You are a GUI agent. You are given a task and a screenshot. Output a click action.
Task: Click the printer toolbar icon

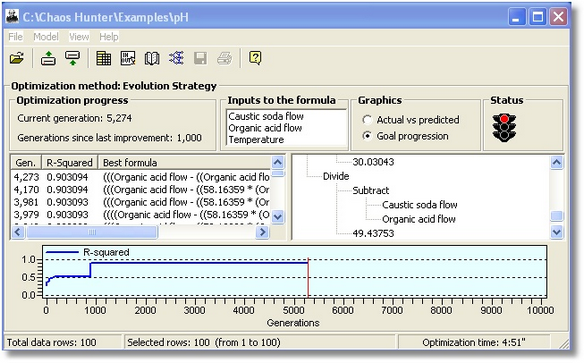pos(225,58)
